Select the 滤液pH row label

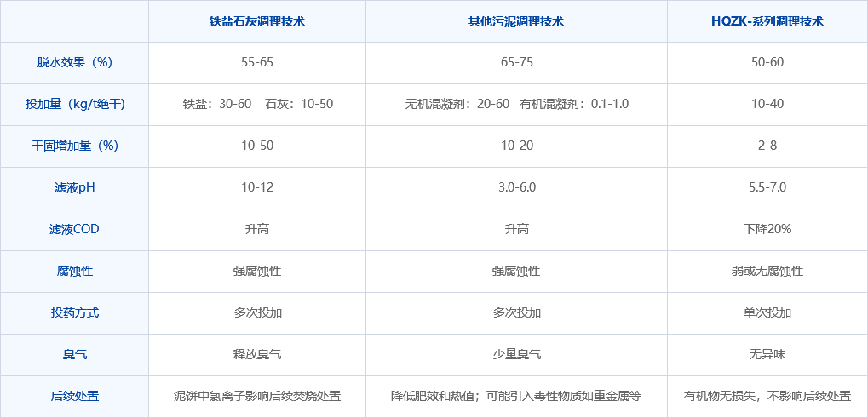[75, 188]
